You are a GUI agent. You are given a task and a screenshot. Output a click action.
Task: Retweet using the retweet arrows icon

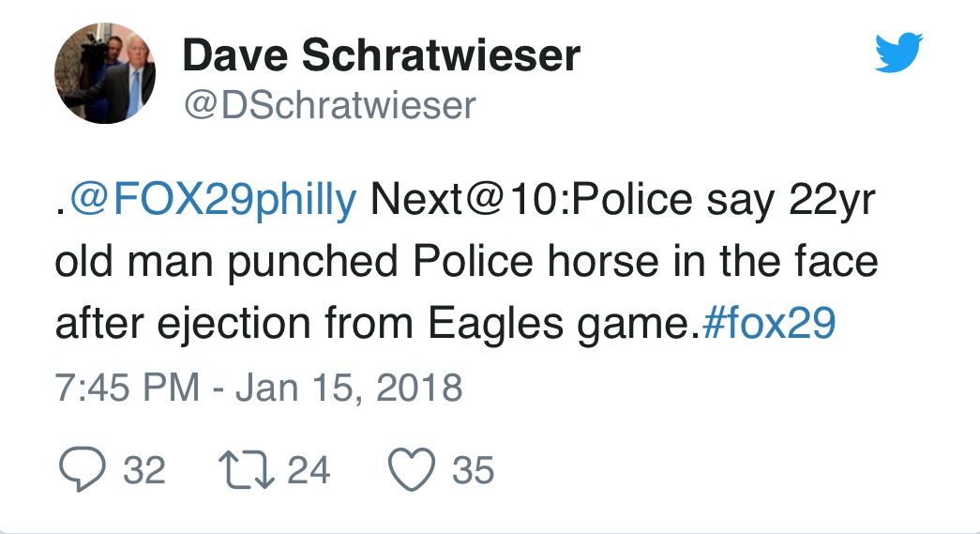tap(246, 469)
